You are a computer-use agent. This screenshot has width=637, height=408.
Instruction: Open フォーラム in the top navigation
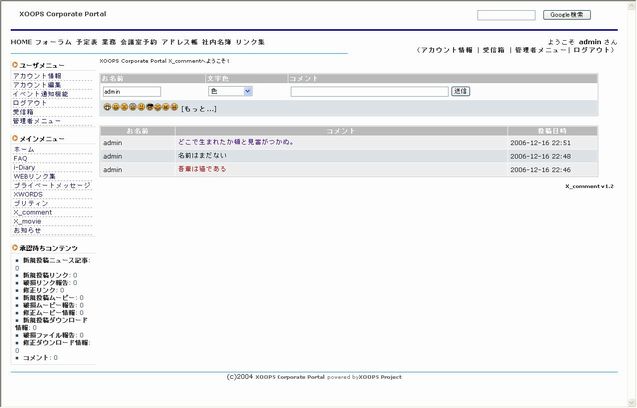(x=53, y=43)
